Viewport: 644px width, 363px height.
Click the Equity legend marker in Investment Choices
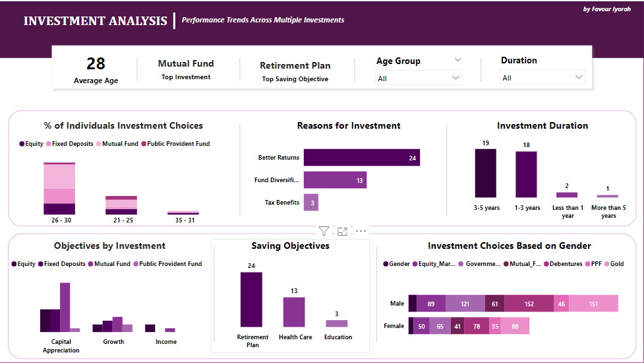(22, 144)
